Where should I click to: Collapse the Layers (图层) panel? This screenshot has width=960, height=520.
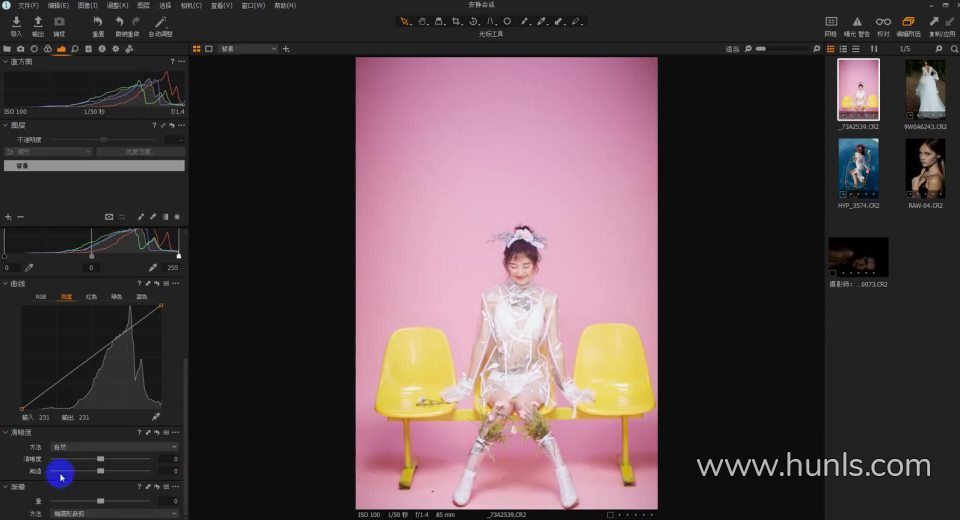[x=6, y=125]
